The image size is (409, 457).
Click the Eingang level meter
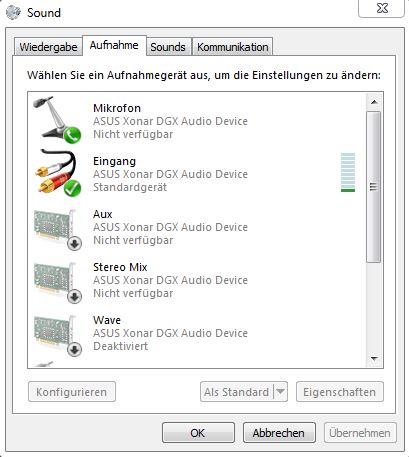348,172
